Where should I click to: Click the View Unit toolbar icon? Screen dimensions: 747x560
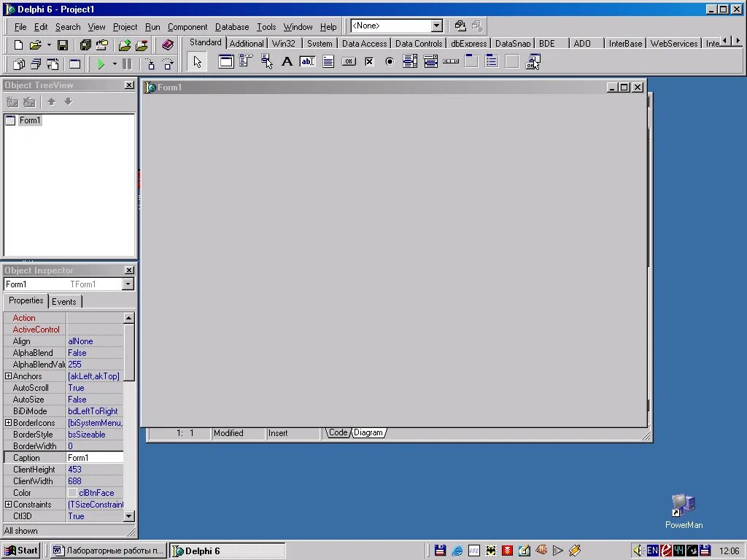pos(19,64)
